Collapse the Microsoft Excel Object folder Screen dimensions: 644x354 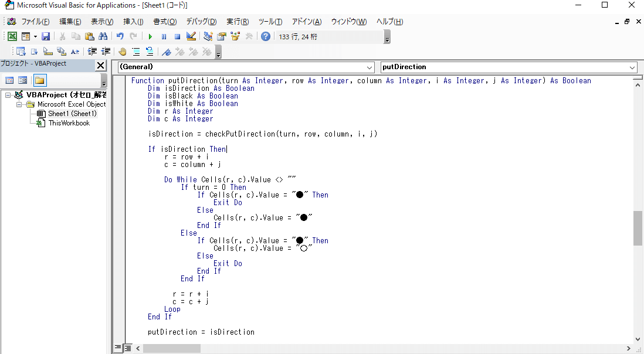[19, 104]
